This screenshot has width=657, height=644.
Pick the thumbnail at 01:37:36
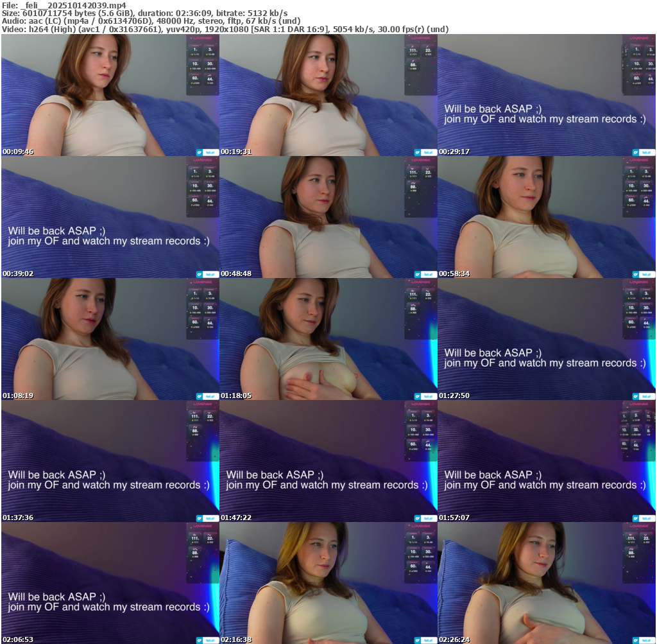(110, 461)
